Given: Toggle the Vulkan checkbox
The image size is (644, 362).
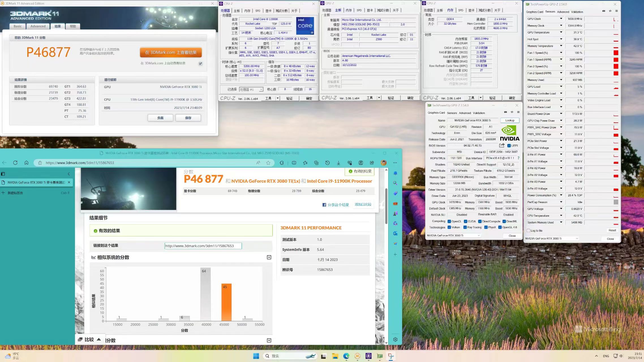Looking at the screenshot, I should coord(449,227).
